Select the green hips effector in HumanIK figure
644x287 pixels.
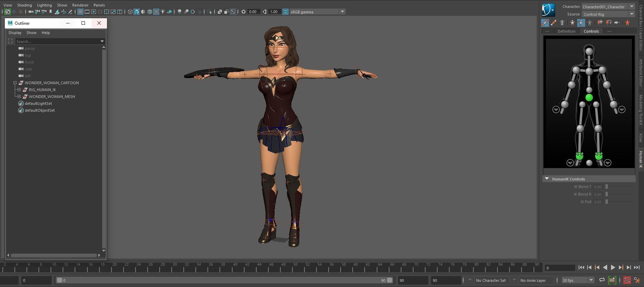[x=589, y=98]
